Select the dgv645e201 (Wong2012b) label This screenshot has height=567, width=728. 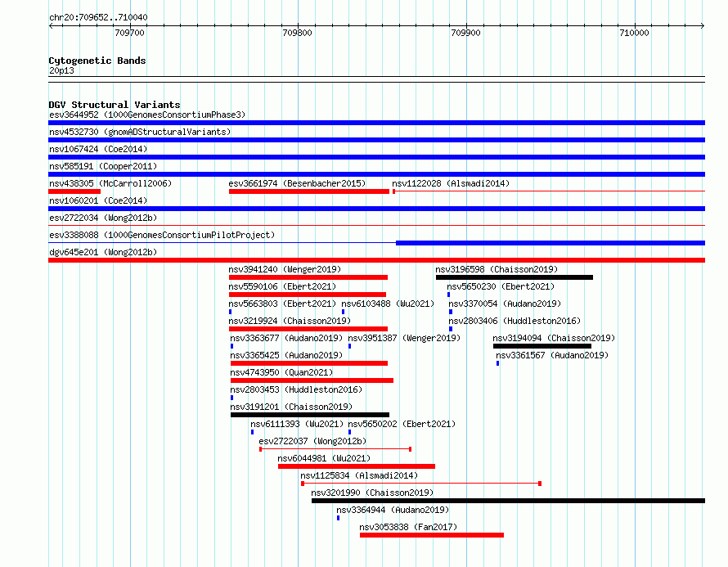point(103,252)
